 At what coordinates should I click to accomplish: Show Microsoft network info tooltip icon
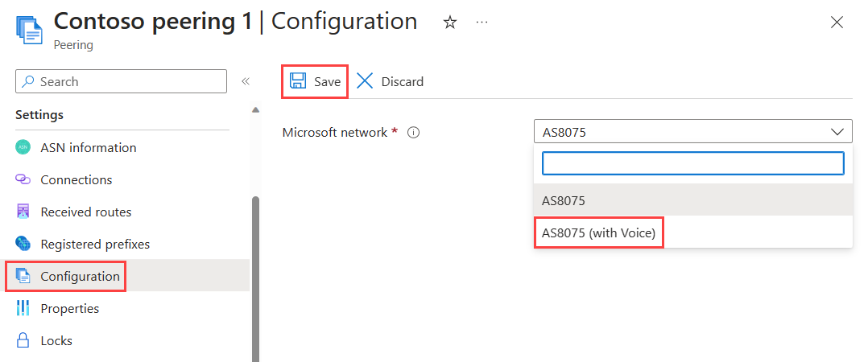pyautogui.click(x=413, y=133)
